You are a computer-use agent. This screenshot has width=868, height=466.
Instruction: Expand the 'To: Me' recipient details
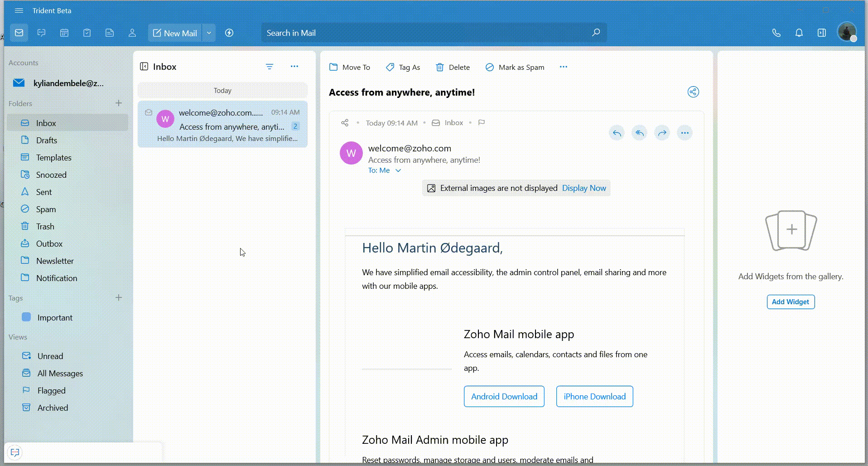(x=398, y=170)
